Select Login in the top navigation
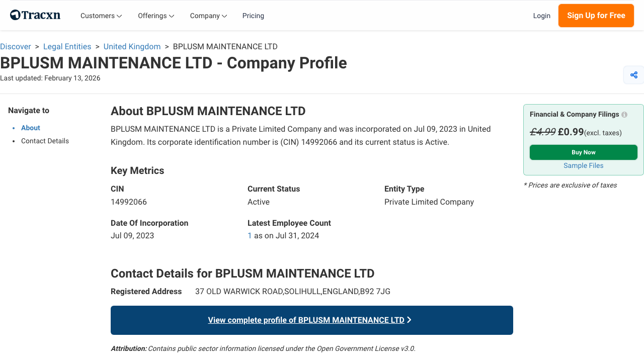644x362 pixels. point(542,16)
